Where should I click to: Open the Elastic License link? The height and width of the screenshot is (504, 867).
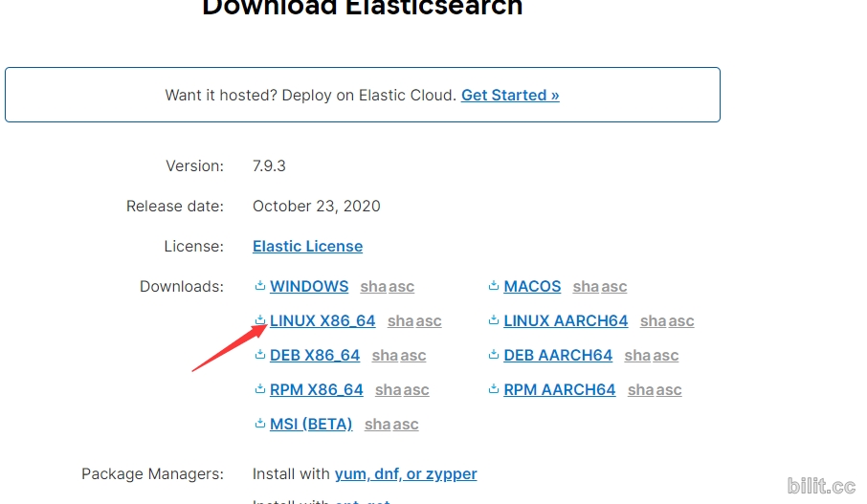pos(307,246)
